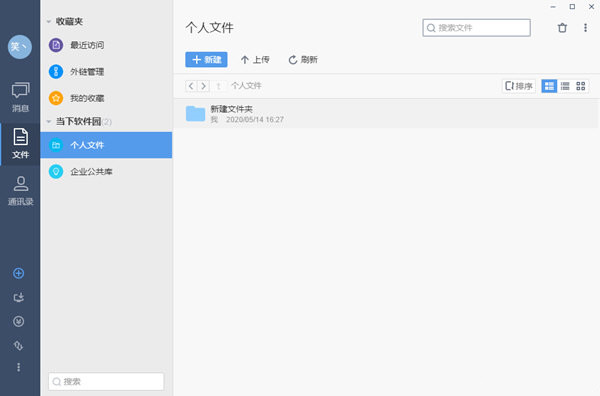Go forward with the right arrow
This screenshot has height=396, width=600.
[x=204, y=86]
